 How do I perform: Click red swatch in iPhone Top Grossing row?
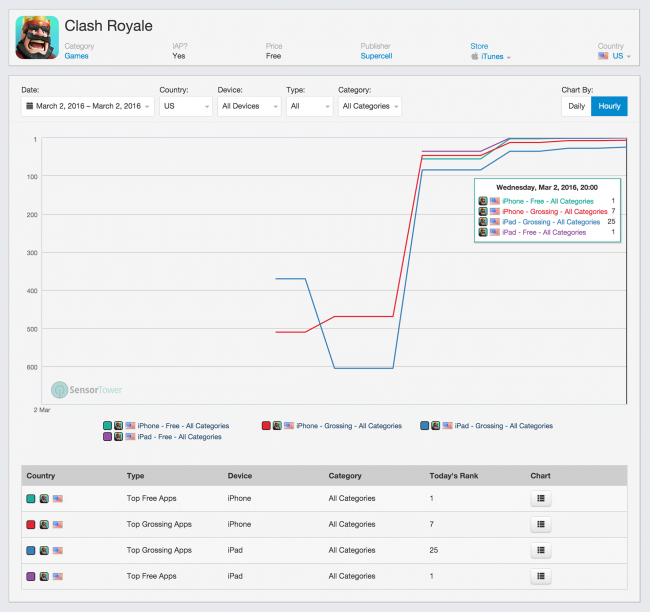[31, 525]
